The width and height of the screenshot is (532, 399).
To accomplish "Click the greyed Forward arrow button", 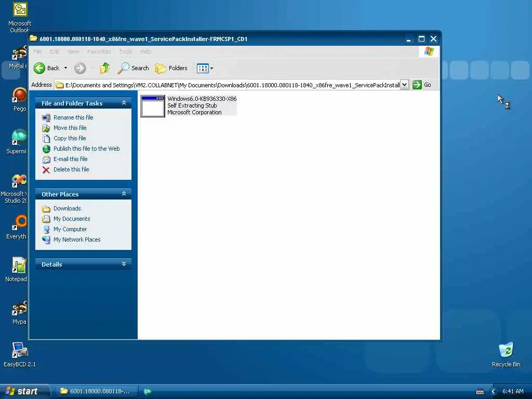I will (80, 68).
